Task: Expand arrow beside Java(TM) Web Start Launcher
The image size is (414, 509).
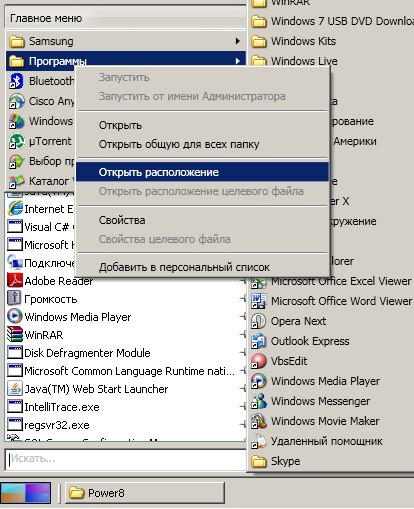Action: 243,388
